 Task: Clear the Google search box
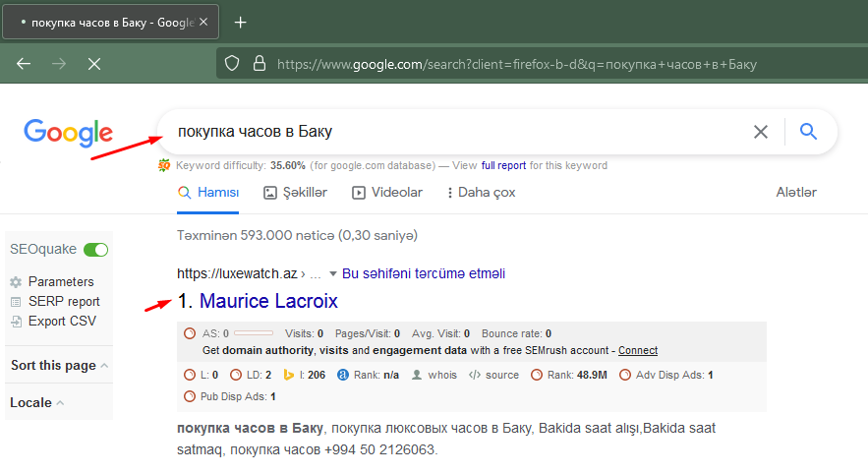click(x=761, y=132)
